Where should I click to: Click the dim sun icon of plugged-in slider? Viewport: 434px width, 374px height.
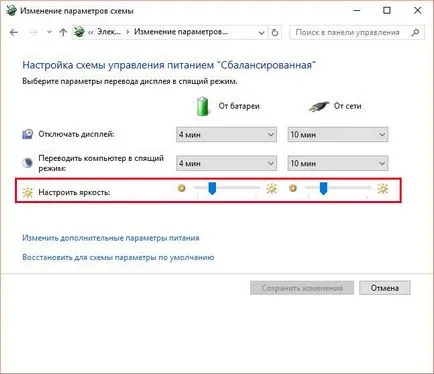pos(293,188)
